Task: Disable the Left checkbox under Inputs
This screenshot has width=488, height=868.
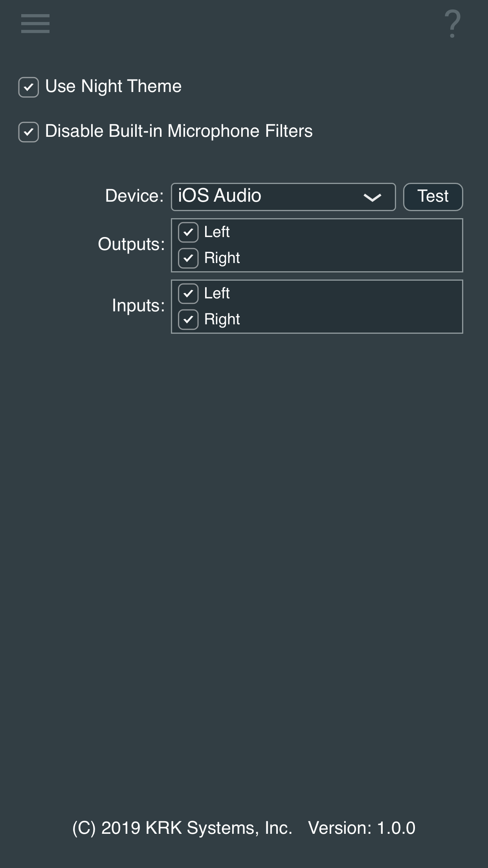Action: 188,294
